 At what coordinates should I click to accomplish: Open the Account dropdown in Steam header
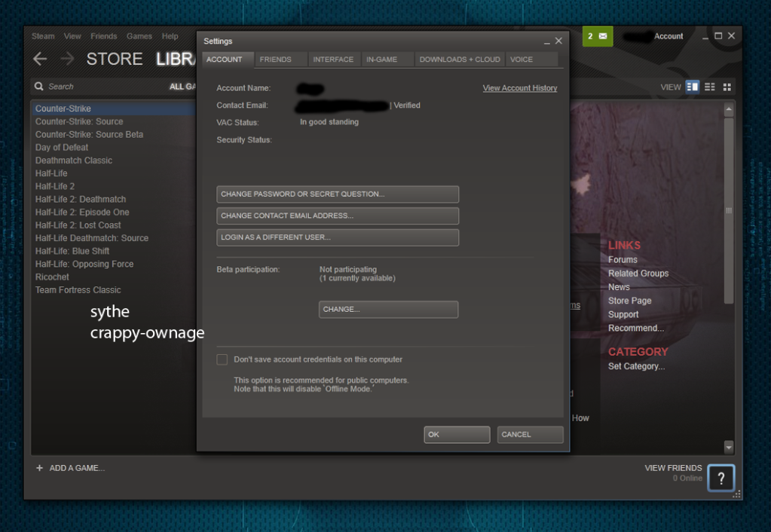[669, 36]
